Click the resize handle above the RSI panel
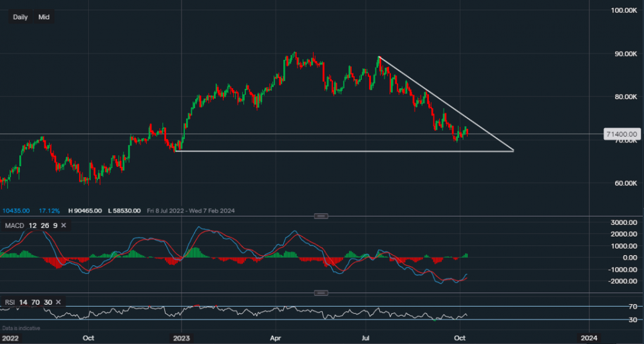644x344 pixels. click(x=321, y=293)
